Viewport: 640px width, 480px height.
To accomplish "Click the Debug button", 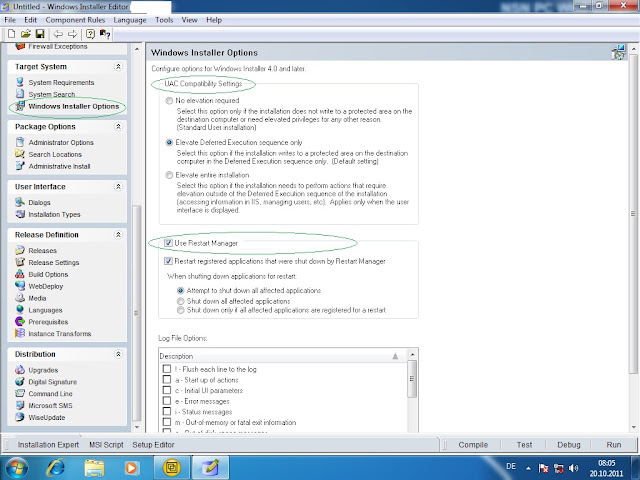I will point(569,445).
